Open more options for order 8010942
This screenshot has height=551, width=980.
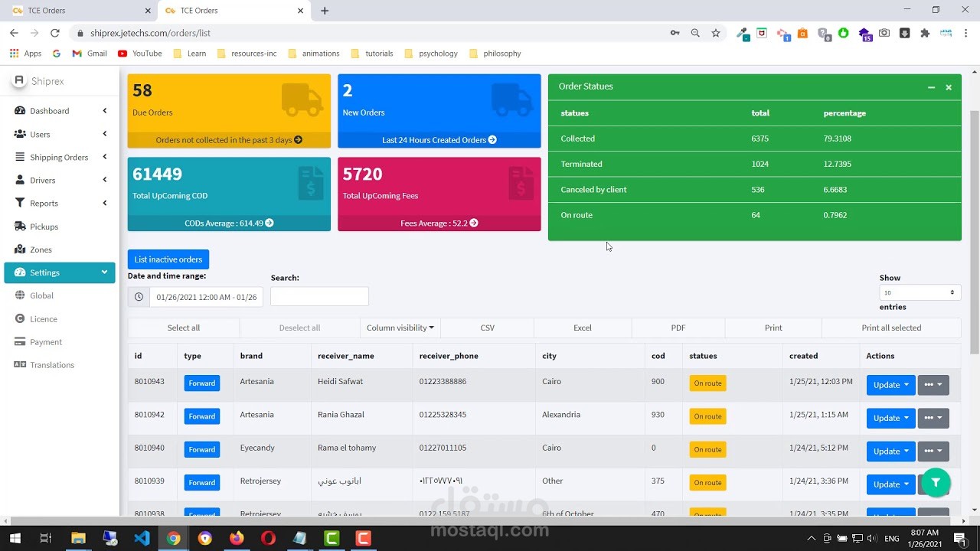click(933, 418)
